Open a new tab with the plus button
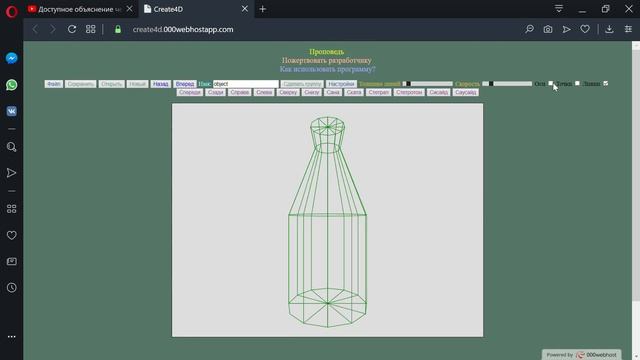640x360 pixels. tap(262, 9)
